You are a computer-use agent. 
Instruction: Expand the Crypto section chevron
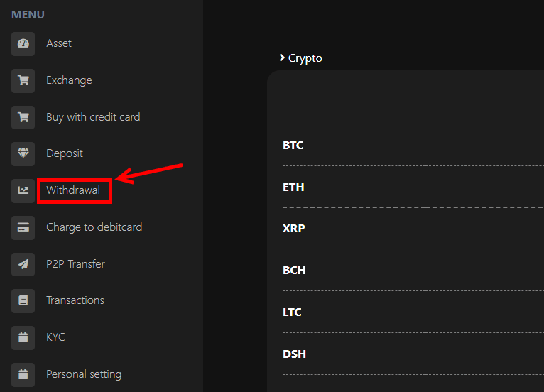283,58
